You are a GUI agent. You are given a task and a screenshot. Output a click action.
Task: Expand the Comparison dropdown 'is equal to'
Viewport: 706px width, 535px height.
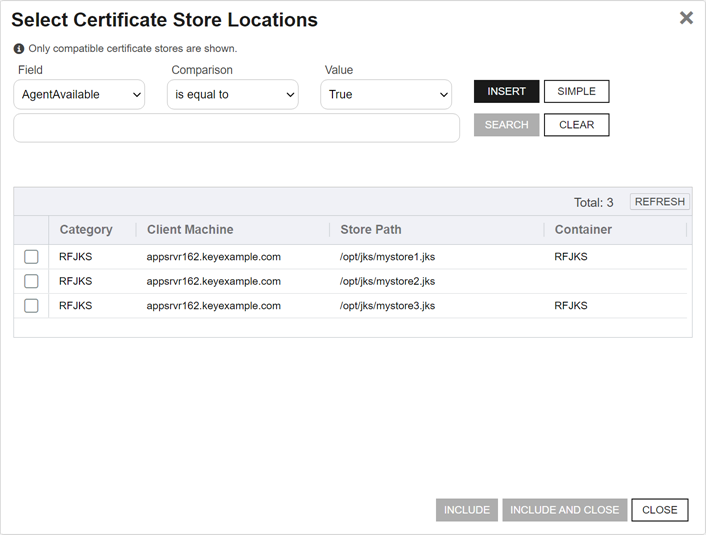coord(232,95)
